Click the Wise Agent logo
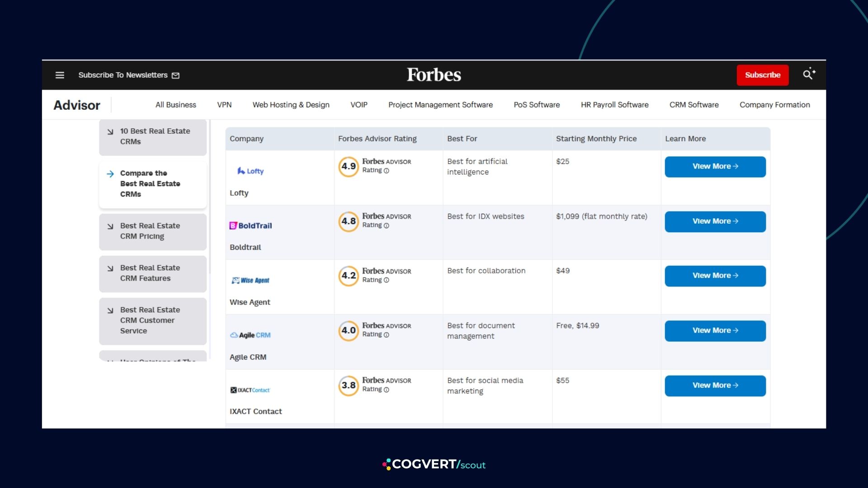 (x=250, y=280)
